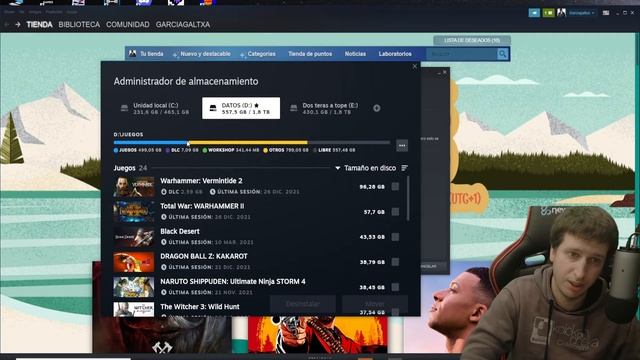Click the 43,53 GB size for Black Desert
This screenshot has height=360, width=640.
(372, 237)
